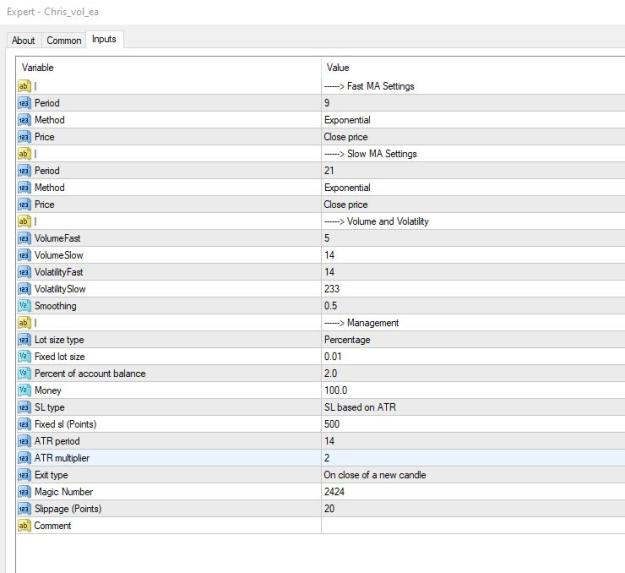Viewport: 625px width, 573px height.
Task: Open the About tab
Action: pyautogui.click(x=23, y=40)
